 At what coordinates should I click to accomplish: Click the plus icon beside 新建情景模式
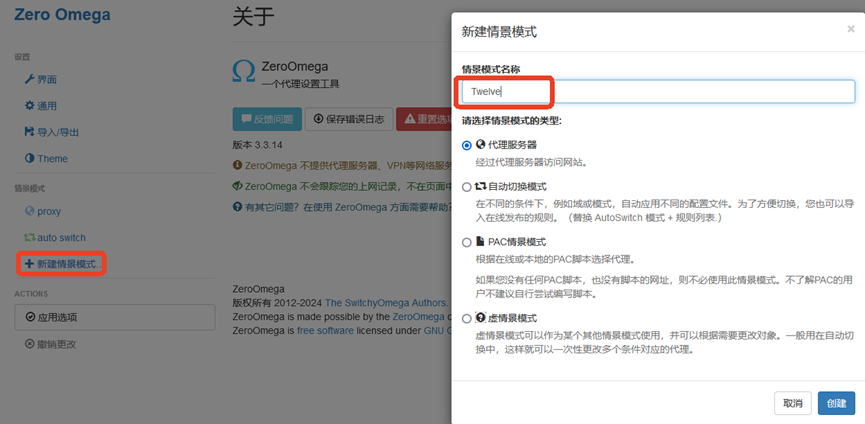(30, 264)
